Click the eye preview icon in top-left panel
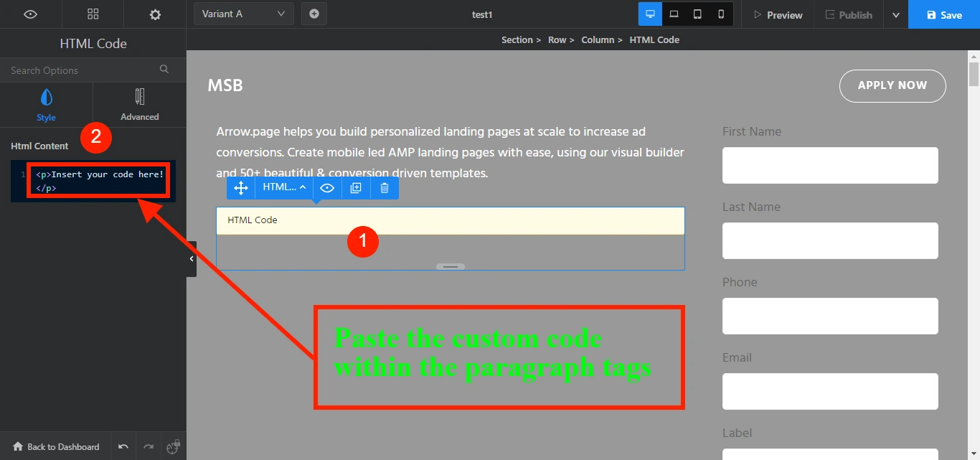 click(x=30, y=14)
